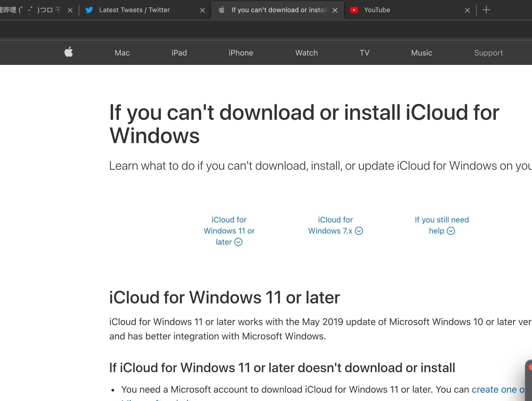532x401 pixels.
Task: Jump to iCloud for Windows 11 or later
Action: pyautogui.click(x=229, y=231)
